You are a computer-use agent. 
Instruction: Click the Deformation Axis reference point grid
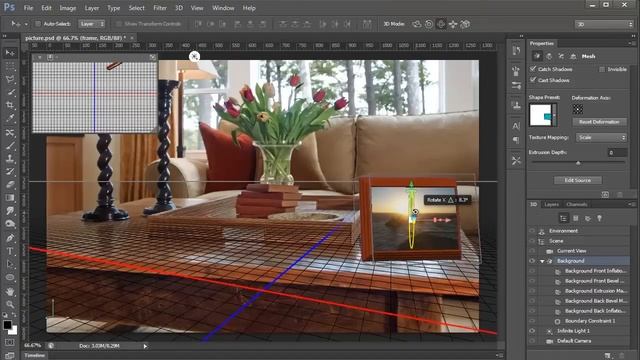pos(578,109)
